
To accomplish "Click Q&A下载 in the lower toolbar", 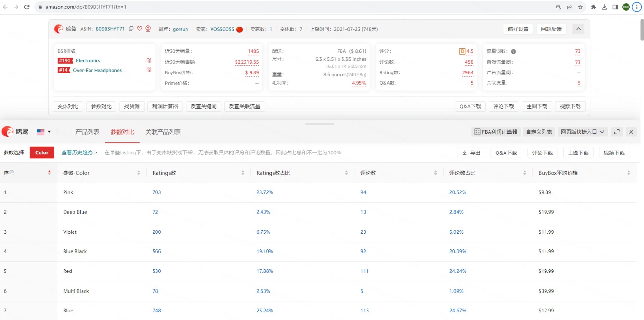I will tap(506, 153).
